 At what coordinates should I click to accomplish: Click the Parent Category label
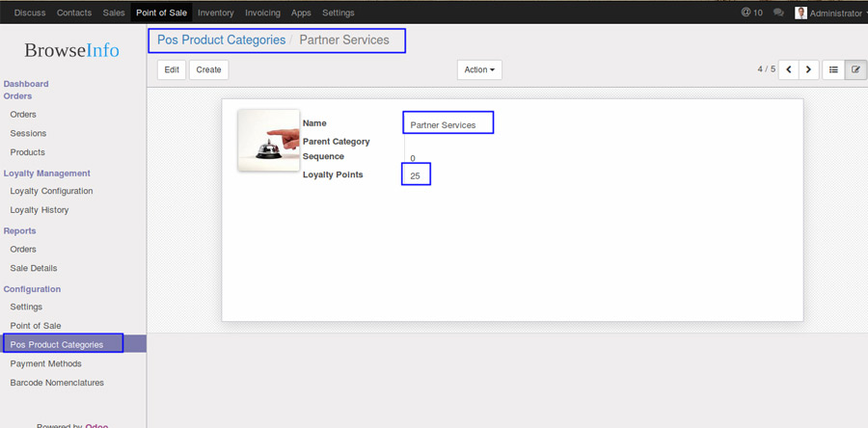(336, 142)
